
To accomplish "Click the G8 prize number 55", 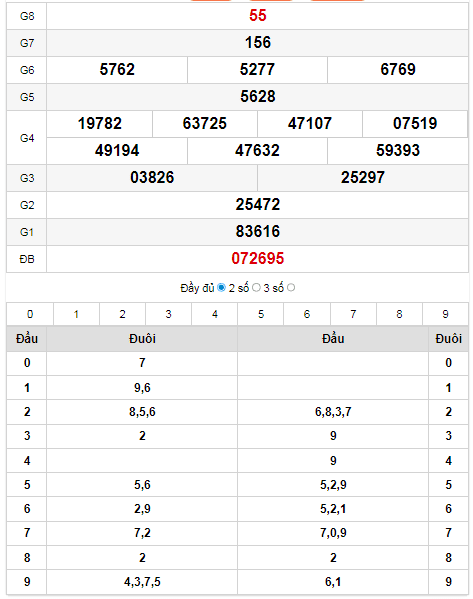I will [x=258, y=16].
